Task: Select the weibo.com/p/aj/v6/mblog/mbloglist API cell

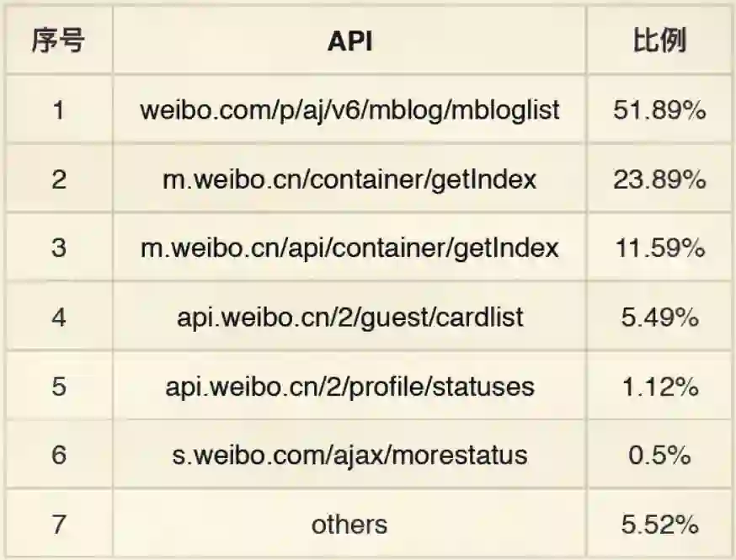Action: pos(349,110)
